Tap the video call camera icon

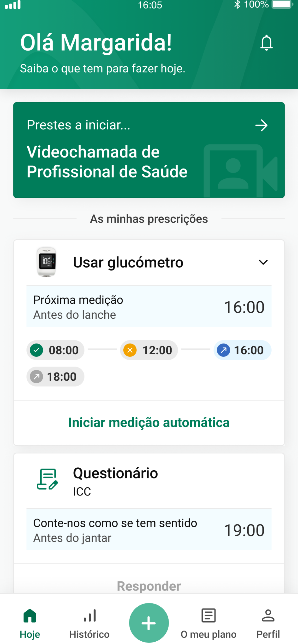coord(240,171)
